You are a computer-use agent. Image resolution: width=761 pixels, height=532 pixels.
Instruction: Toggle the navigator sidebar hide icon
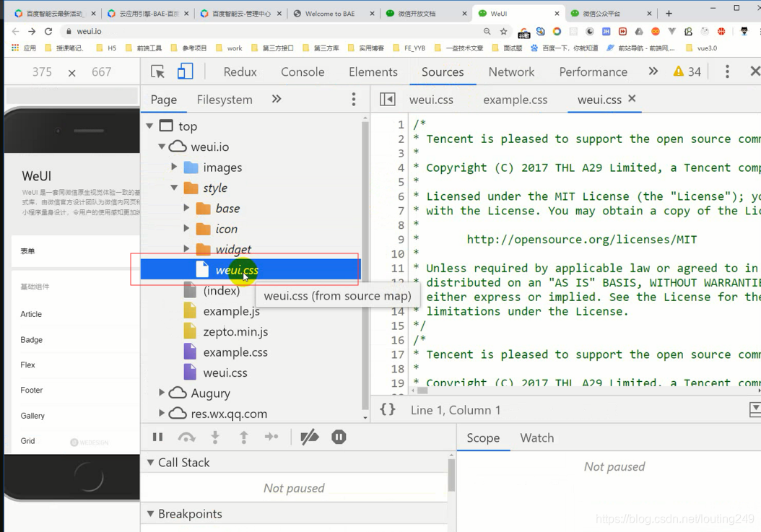click(x=387, y=100)
